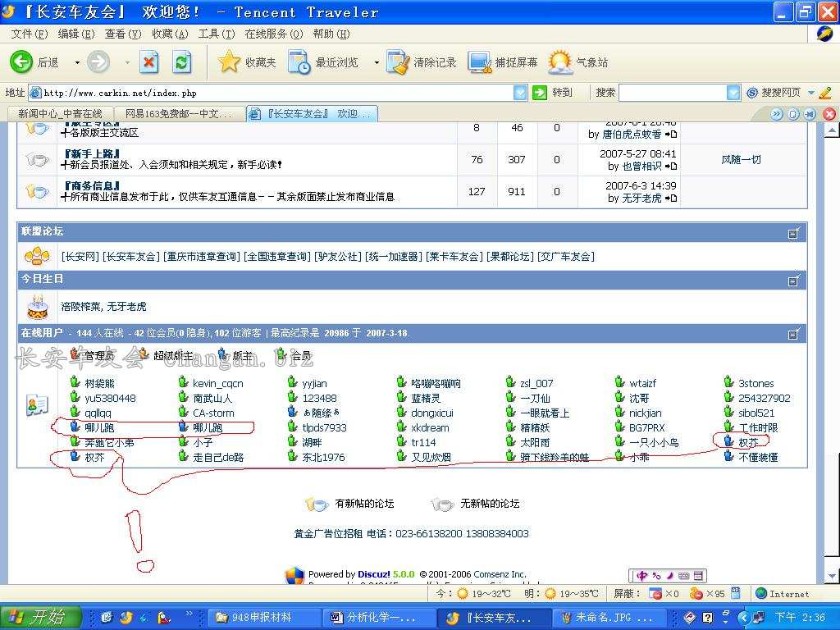Switch to 分析化学 Word document taskbar item

click(x=379, y=618)
